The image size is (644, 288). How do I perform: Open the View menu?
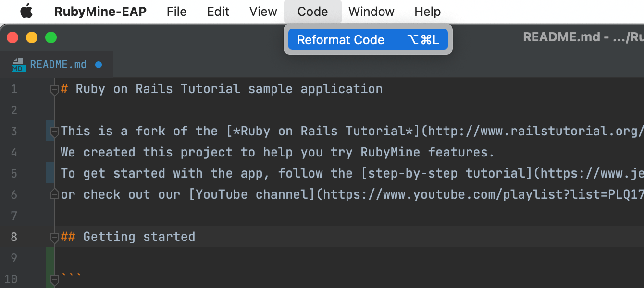tap(263, 12)
